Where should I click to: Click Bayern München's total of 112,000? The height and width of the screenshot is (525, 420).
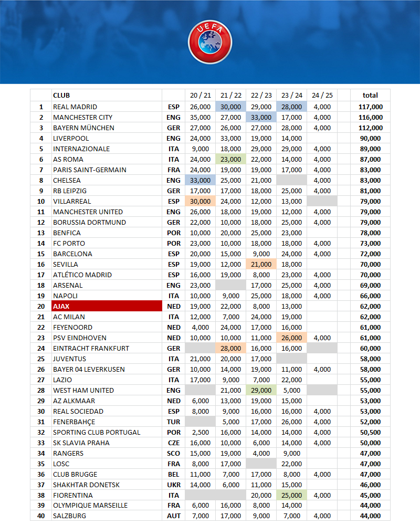[370, 128]
